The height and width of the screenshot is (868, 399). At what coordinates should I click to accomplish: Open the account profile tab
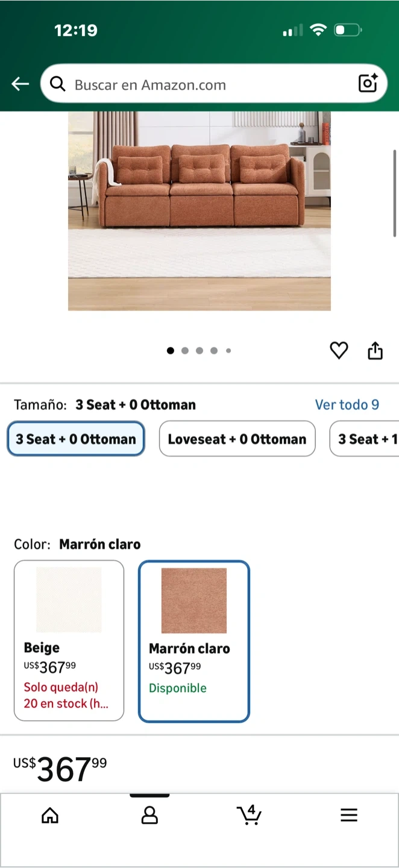click(x=149, y=816)
